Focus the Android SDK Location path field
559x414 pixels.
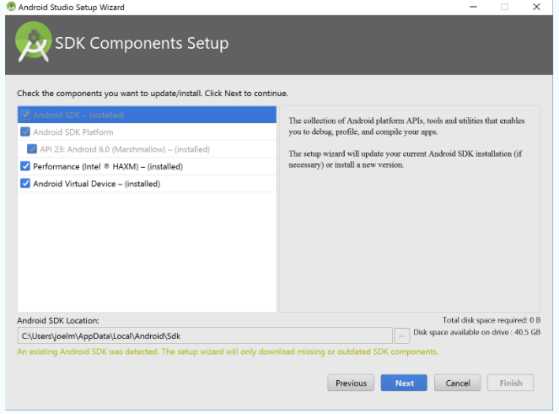pos(205,336)
